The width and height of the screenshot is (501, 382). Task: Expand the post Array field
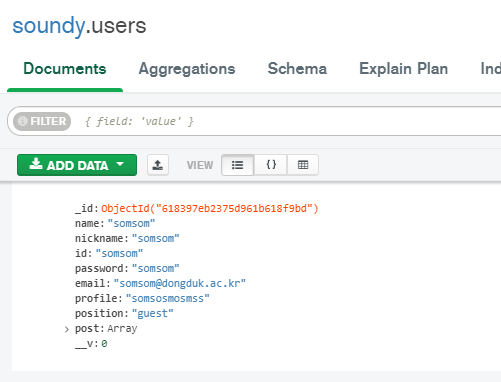point(67,329)
